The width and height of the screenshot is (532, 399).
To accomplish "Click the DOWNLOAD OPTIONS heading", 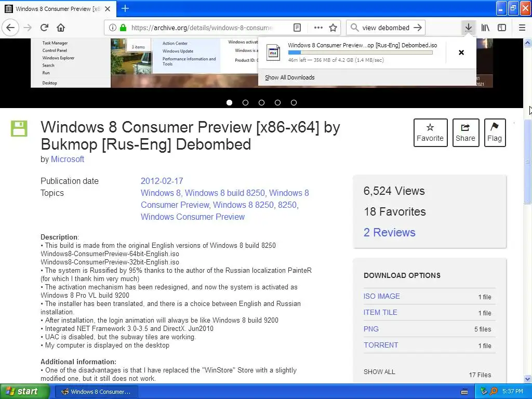I will pos(402,275).
